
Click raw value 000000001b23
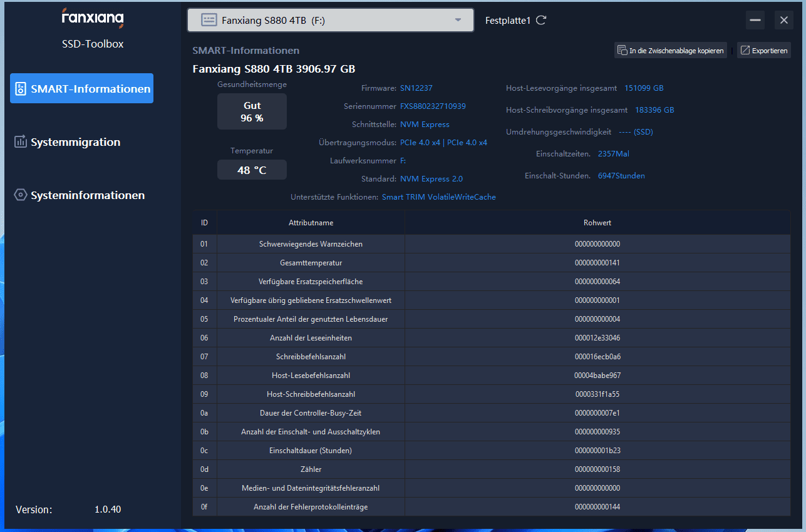click(597, 451)
